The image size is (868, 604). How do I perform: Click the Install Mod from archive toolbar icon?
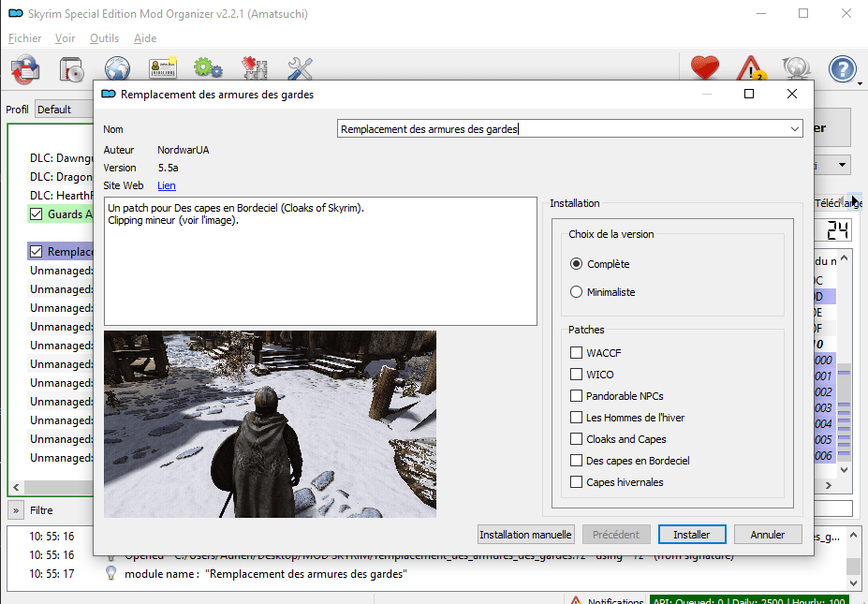click(x=25, y=69)
